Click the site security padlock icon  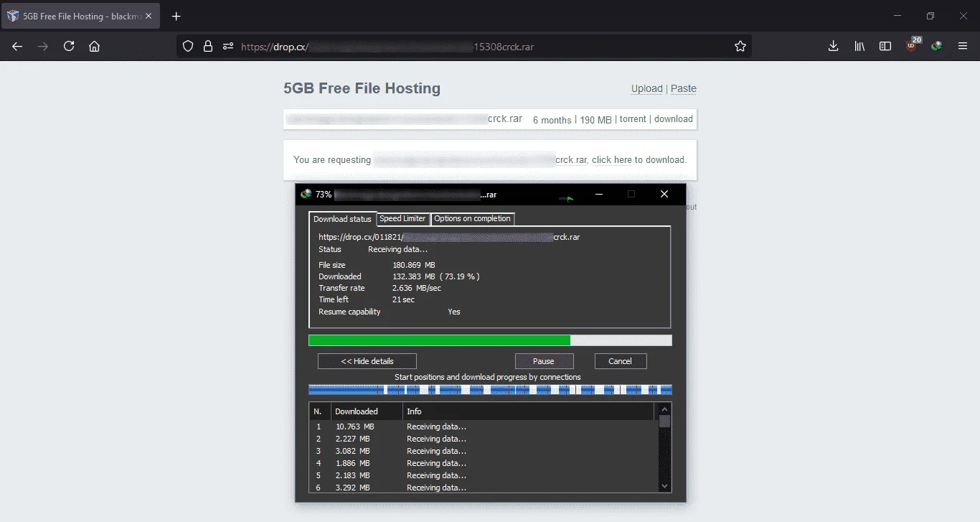click(x=208, y=47)
